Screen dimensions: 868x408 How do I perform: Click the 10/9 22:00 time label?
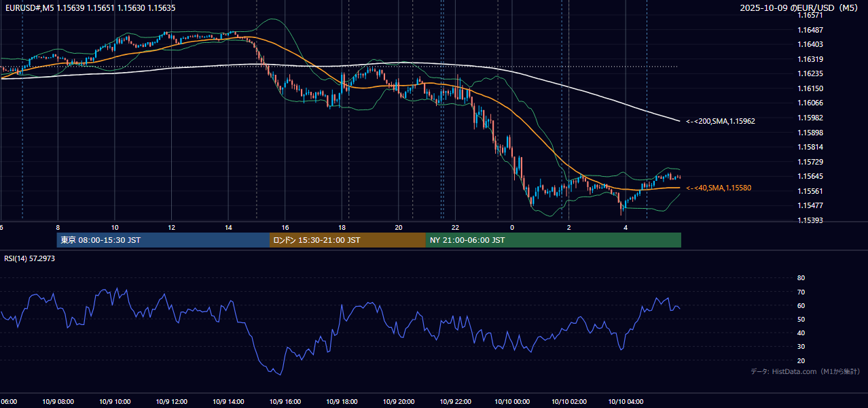pos(455,402)
